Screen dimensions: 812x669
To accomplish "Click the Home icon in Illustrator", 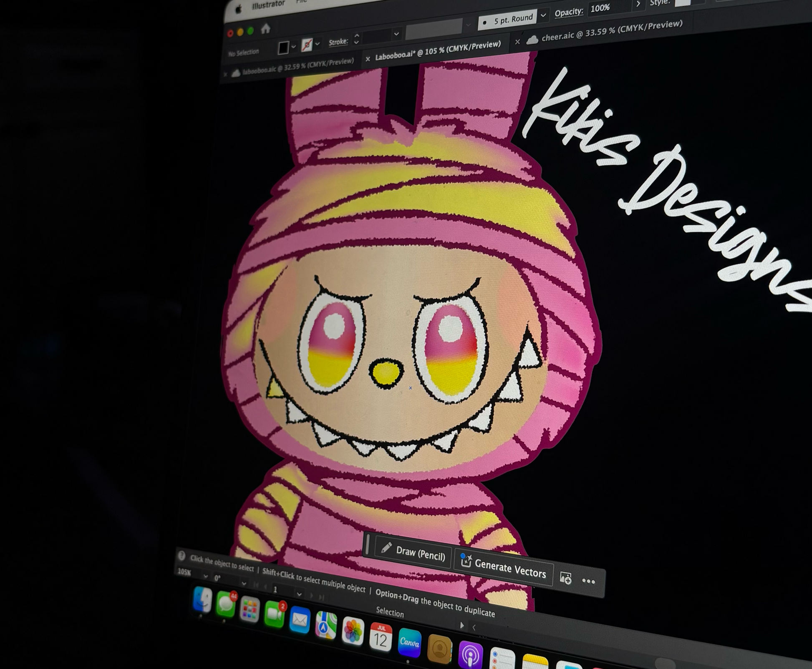I will (265, 29).
